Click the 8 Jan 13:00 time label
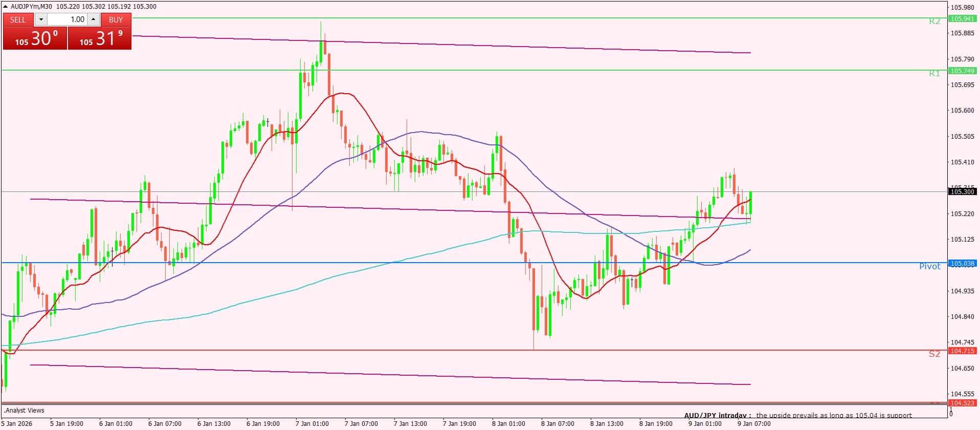 607,424
